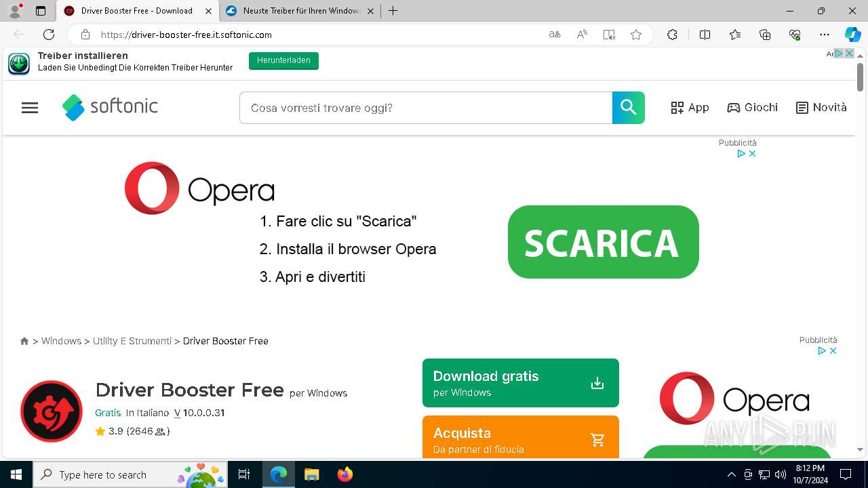The image size is (868, 488).
Task: View site information lock icon
Action: click(x=85, y=35)
